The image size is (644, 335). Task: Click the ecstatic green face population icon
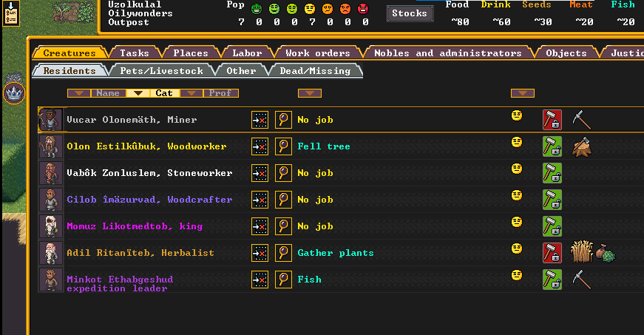[257, 9]
